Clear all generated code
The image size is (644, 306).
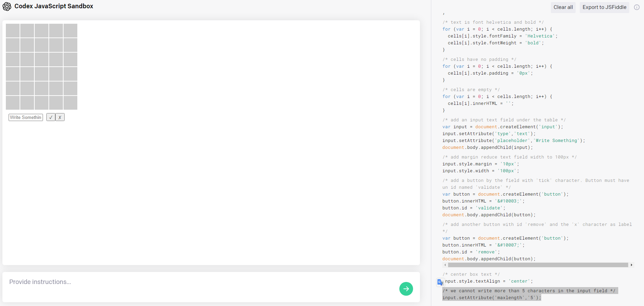point(563,7)
